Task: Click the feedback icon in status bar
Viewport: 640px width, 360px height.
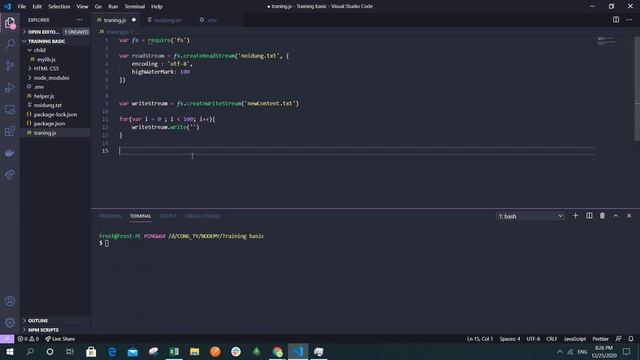Action: coord(619,339)
